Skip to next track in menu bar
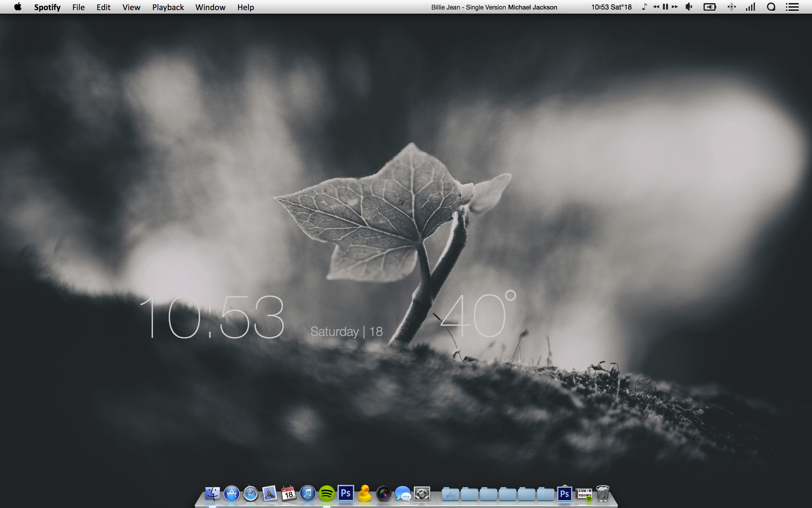This screenshot has width=812, height=508. [675, 7]
